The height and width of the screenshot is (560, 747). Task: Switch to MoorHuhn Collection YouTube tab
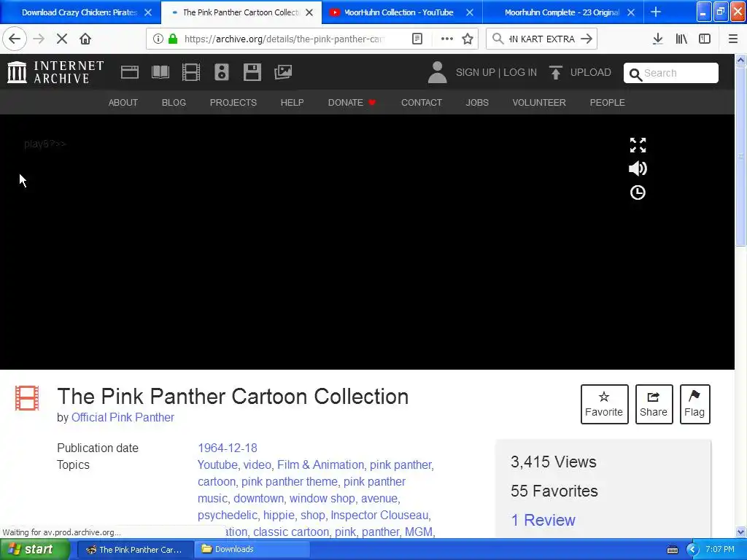(x=399, y=12)
